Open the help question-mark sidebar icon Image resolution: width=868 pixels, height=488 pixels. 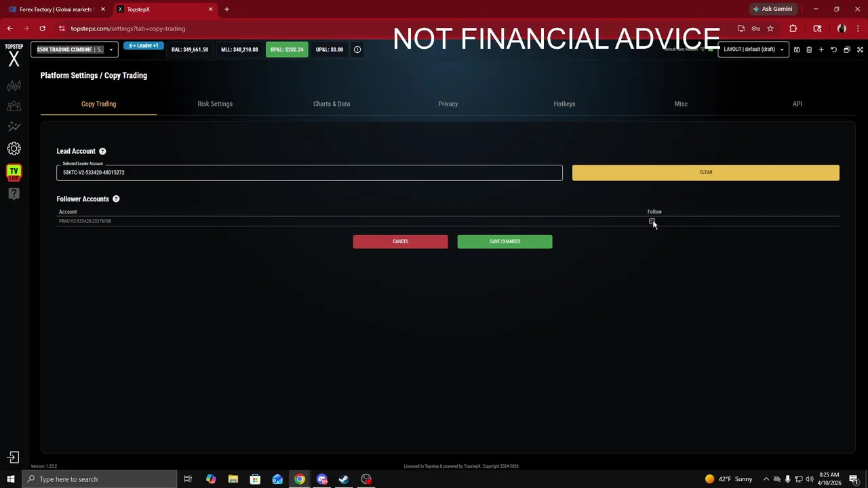[x=14, y=194]
